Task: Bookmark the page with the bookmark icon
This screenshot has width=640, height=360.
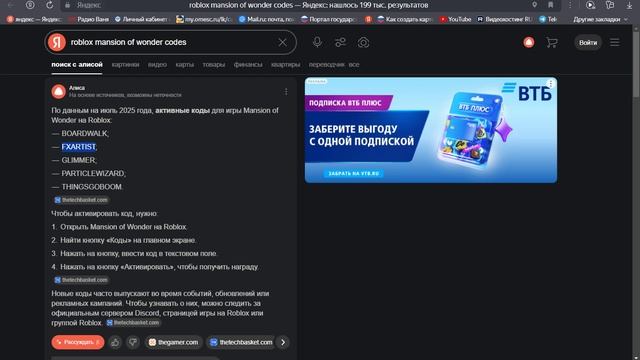Action: 551,5
